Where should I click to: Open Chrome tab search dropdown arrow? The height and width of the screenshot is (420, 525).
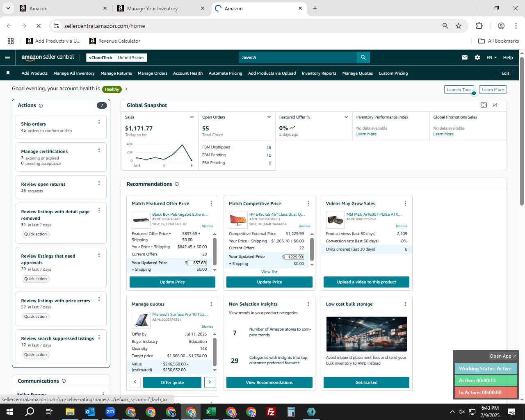pos(8,8)
